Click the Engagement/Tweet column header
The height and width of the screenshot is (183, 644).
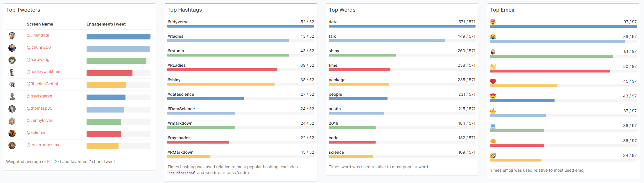tap(106, 24)
